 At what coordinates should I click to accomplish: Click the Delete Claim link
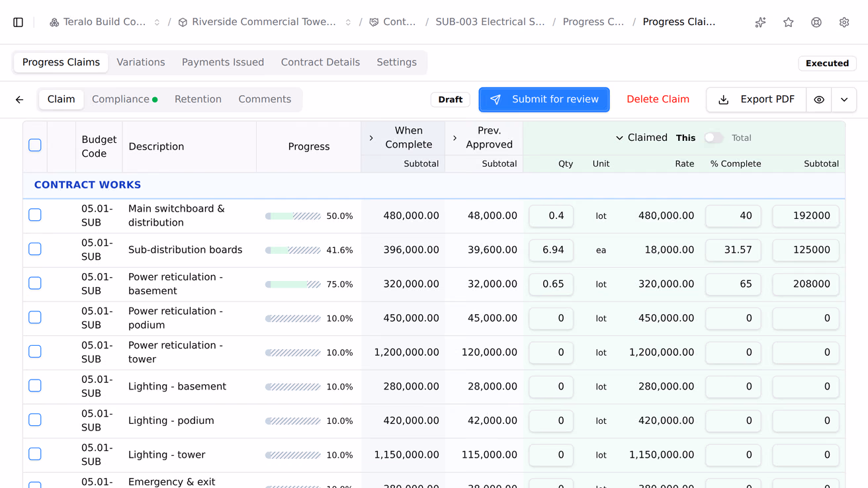tap(658, 99)
